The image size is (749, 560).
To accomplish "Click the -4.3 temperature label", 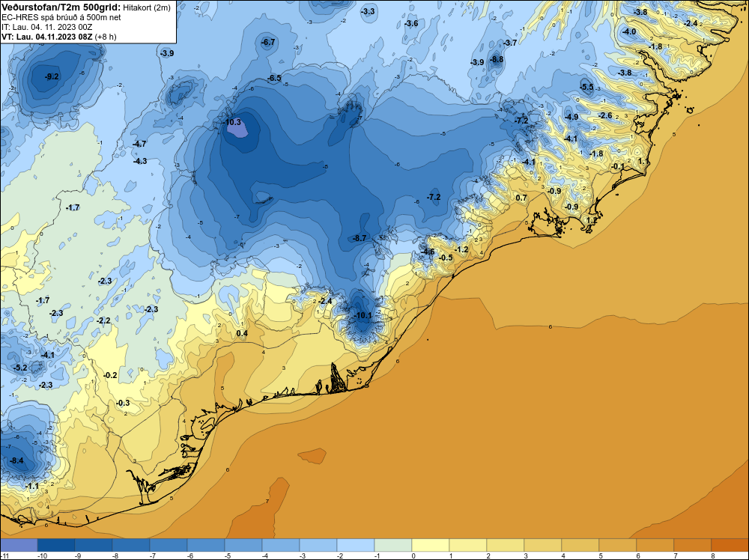I will [x=140, y=161].
